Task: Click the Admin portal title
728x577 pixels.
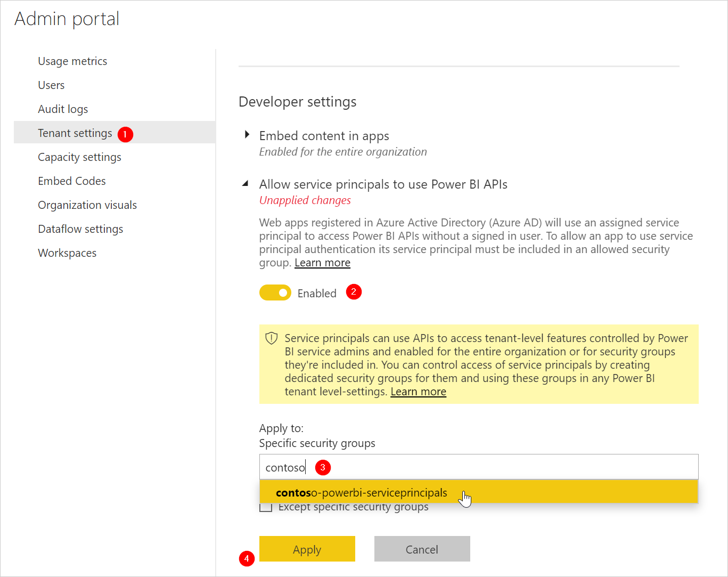Action: pyautogui.click(x=67, y=19)
